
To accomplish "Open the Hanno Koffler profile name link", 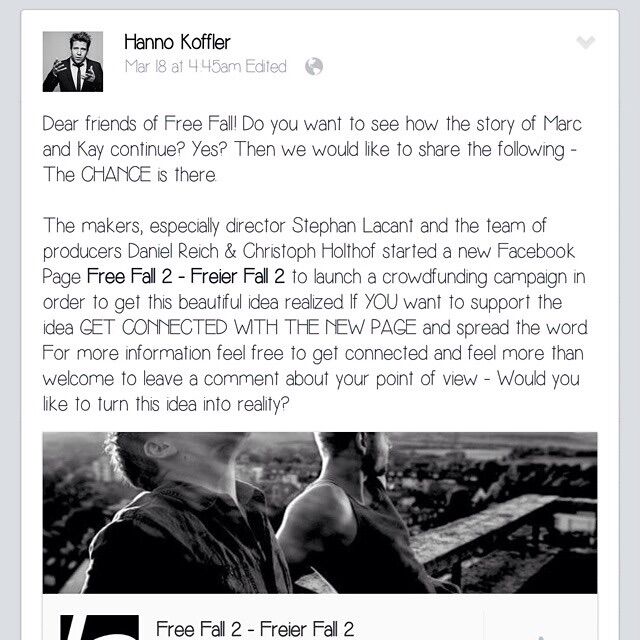I will pos(177,42).
